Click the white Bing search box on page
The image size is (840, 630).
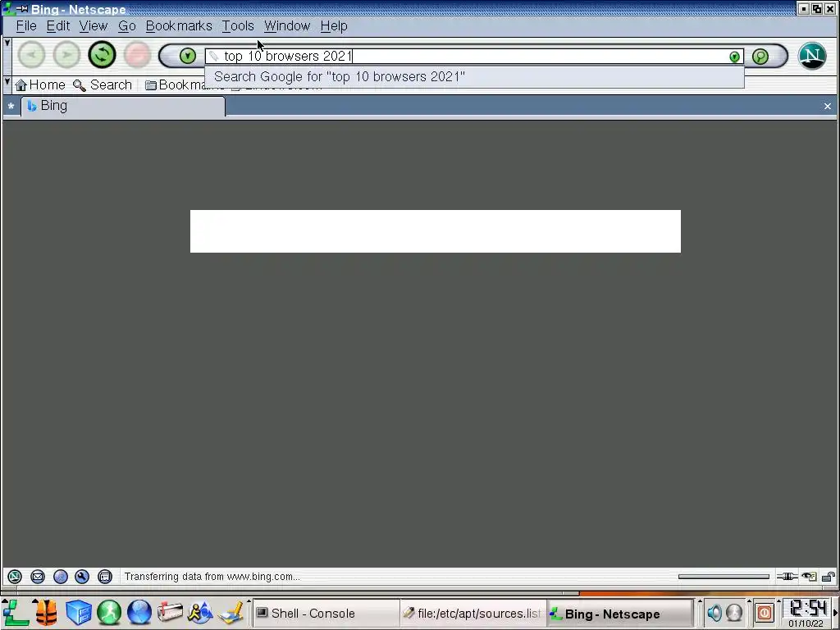436,231
